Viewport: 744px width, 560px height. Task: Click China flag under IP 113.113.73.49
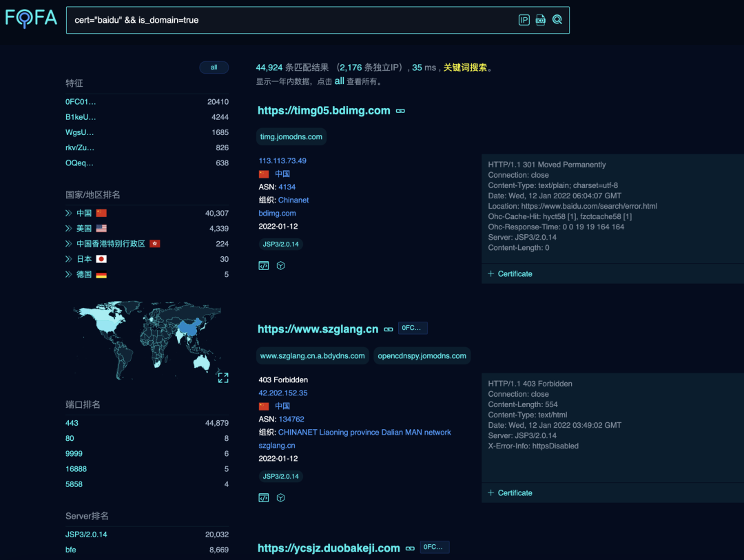click(x=264, y=174)
